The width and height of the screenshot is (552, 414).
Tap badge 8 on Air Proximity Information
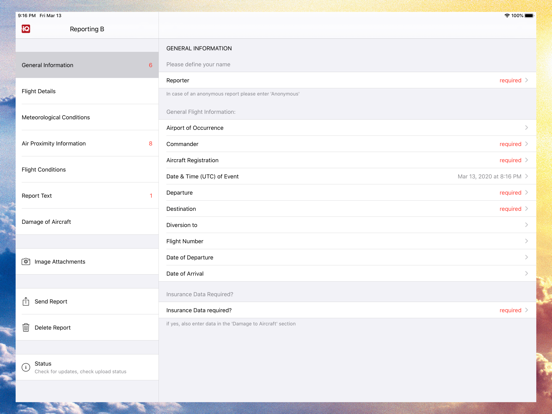(x=150, y=143)
